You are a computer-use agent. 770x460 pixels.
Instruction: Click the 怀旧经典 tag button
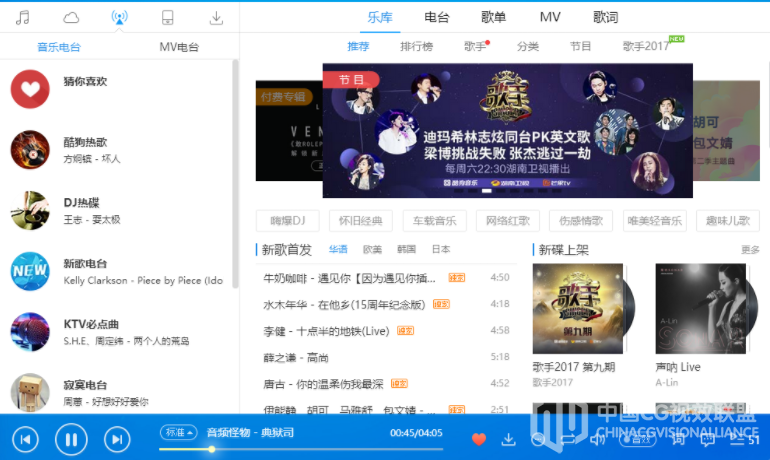(361, 221)
